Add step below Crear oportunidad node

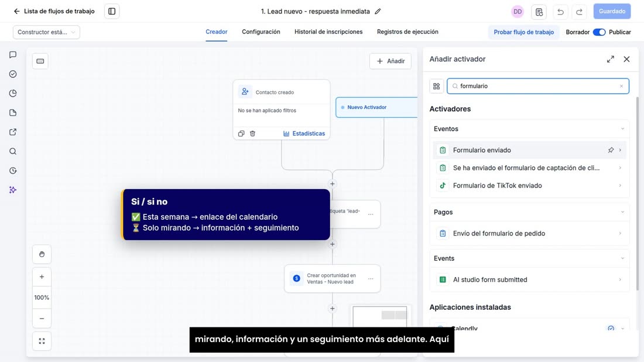[333, 309]
